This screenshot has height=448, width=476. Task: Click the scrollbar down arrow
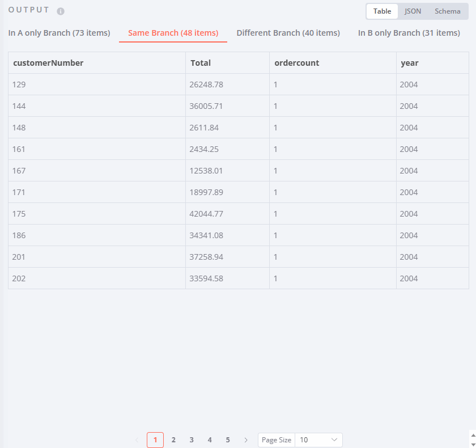pos(472,445)
